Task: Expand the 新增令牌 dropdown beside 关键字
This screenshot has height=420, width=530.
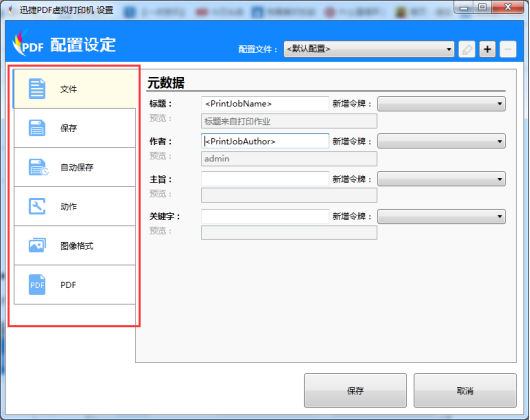Action: pyautogui.click(x=441, y=217)
